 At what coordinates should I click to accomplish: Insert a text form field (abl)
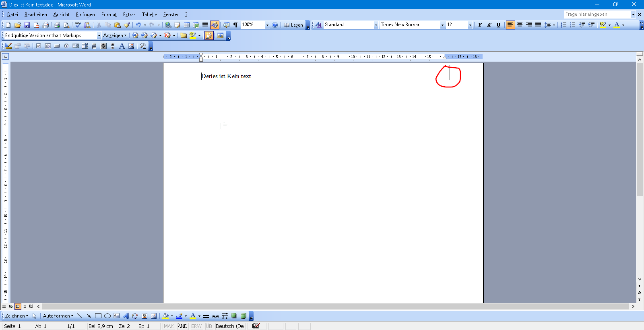(47, 46)
